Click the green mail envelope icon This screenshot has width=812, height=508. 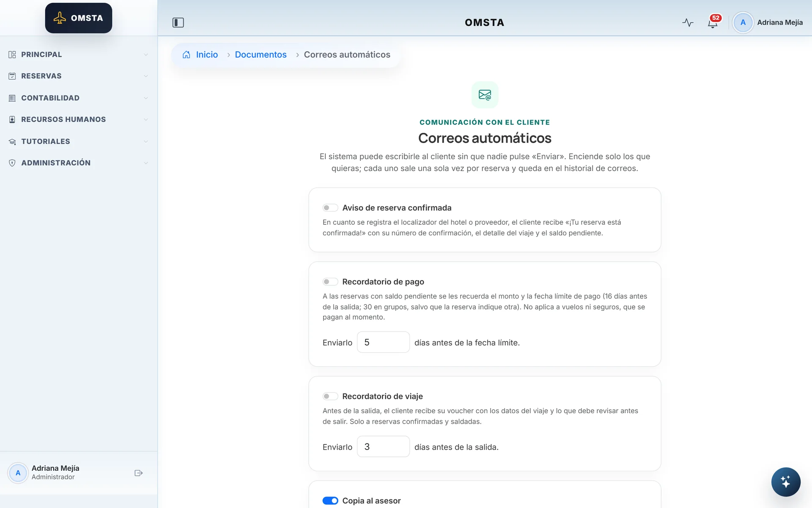coord(485,95)
